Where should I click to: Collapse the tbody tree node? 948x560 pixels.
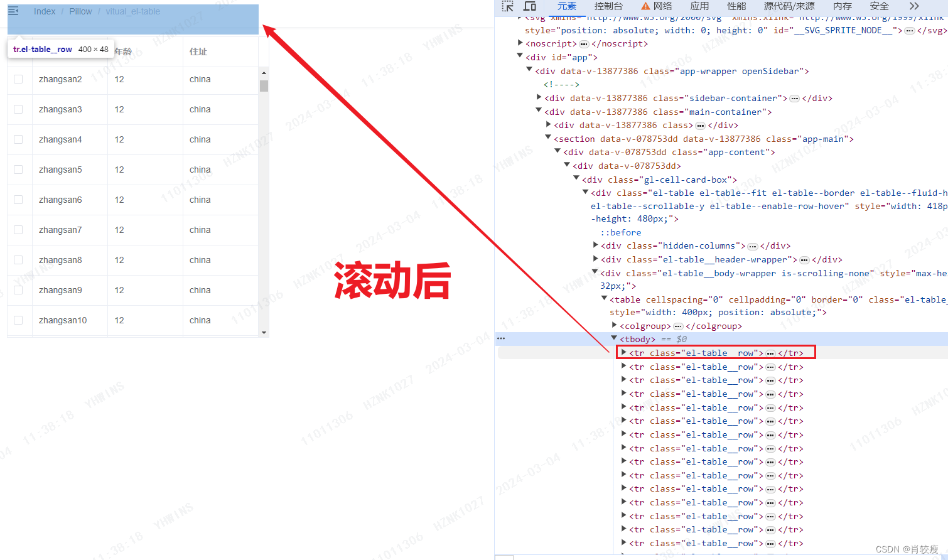(614, 338)
